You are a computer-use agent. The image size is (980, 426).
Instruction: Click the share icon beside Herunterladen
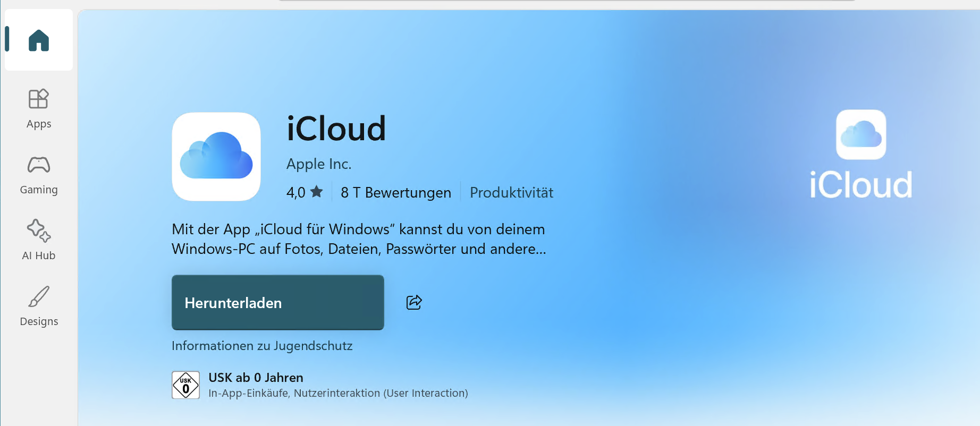(x=414, y=302)
